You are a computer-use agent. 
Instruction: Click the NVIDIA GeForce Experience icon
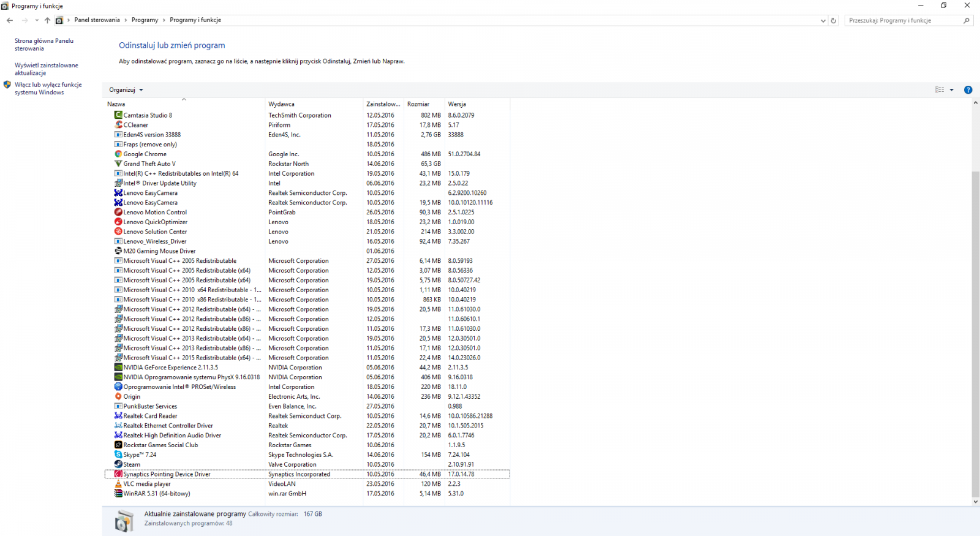click(118, 368)
